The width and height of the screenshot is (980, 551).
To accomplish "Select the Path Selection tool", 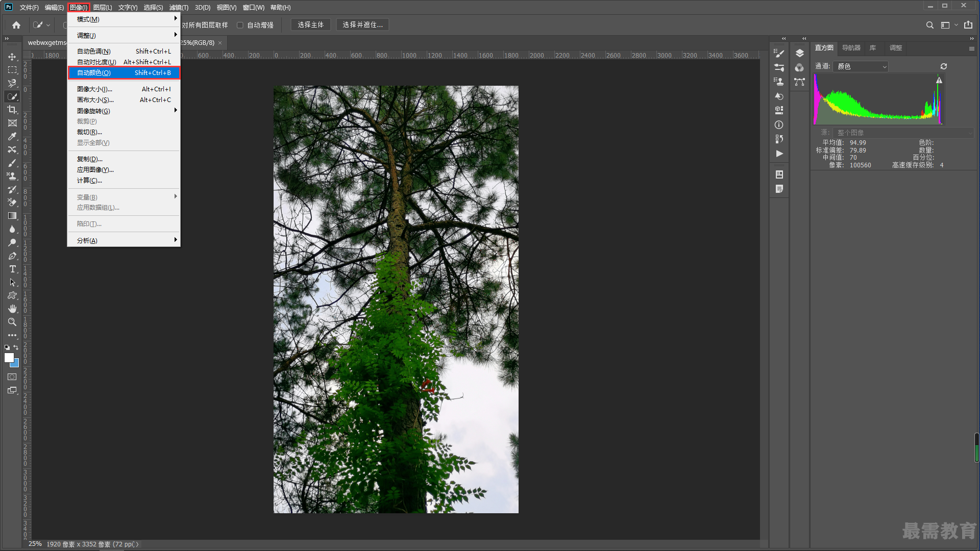I will [12, 282].
